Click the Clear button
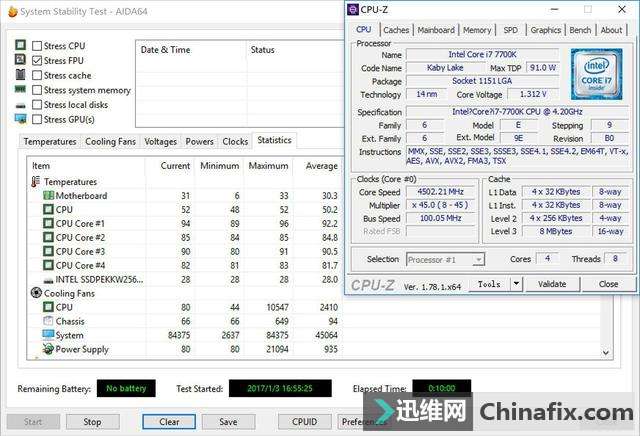640x436 pixels. pyautogui.click(x=169, y=422)
